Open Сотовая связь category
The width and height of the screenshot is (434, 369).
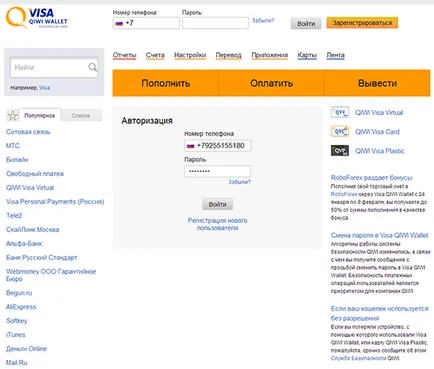pos(28,132)
